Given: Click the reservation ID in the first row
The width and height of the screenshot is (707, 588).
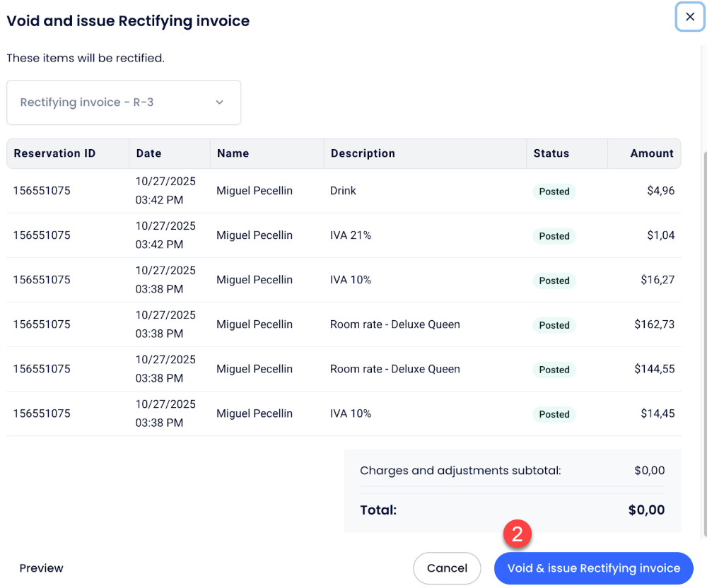Looking at the screenshot, I should (x=42, y=191).
